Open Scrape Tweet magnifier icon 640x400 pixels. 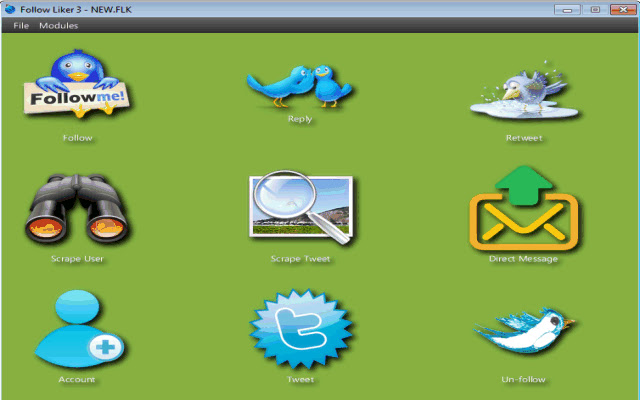[x=301, y=207]
